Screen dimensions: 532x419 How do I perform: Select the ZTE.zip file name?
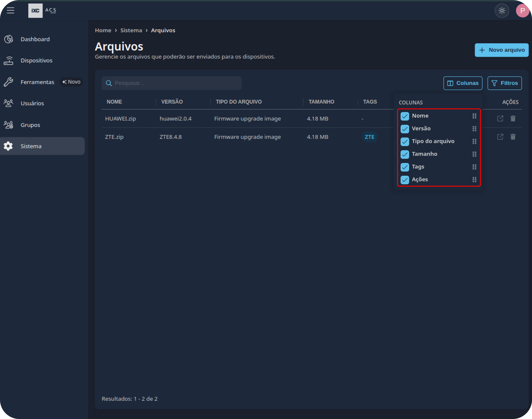pos(114,137)
